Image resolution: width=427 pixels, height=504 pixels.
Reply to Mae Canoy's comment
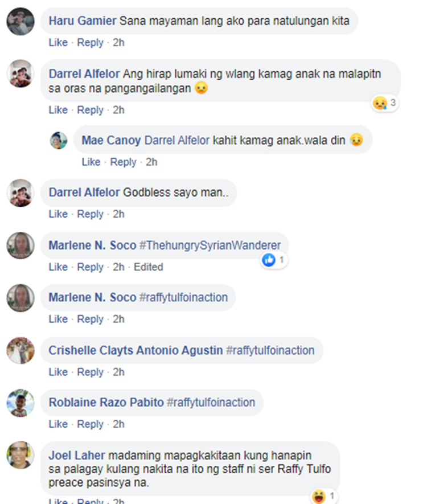pyautogui.click(x=124, y=162)
